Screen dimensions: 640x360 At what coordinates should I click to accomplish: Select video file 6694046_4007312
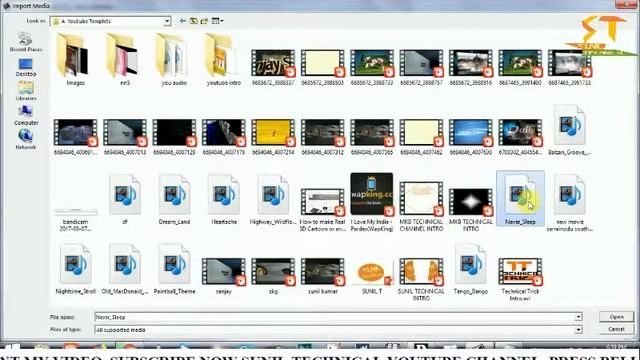point(322,137)
